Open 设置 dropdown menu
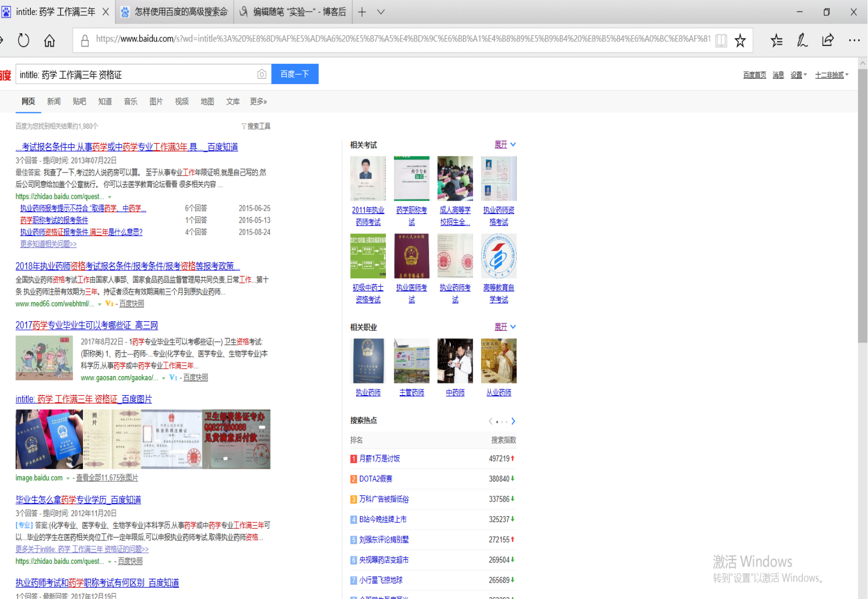The image size is (868, 599). 798,75
